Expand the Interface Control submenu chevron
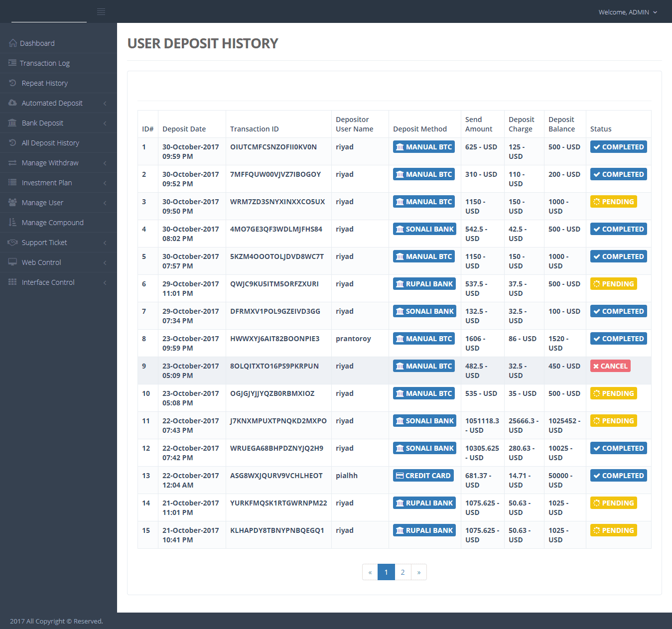Viewport: 672px width, 629px height. tap(105, 282)
